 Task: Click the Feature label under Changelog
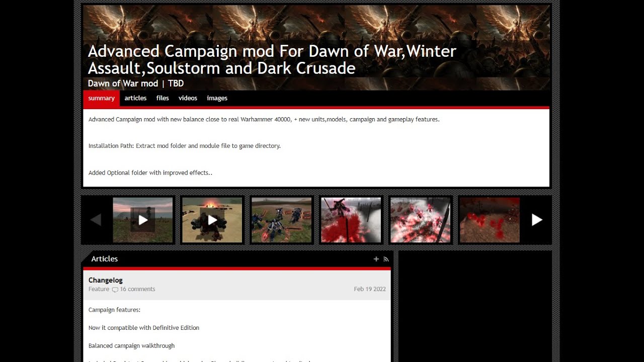click(99, 289)
